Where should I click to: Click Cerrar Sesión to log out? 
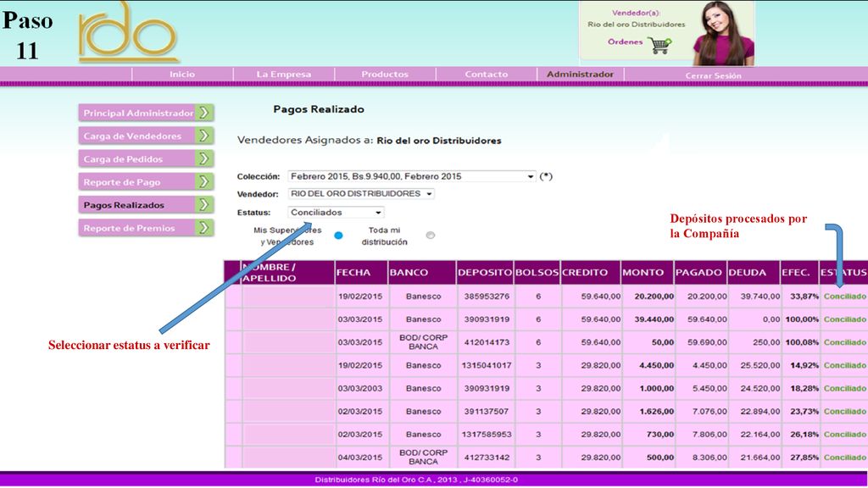pyautogui.click(x=713, y=75)
